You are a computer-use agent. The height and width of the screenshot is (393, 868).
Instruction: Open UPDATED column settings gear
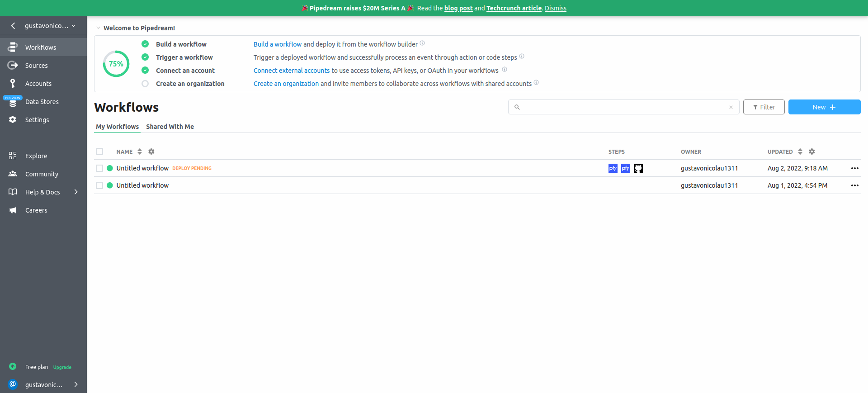(812, 152)
